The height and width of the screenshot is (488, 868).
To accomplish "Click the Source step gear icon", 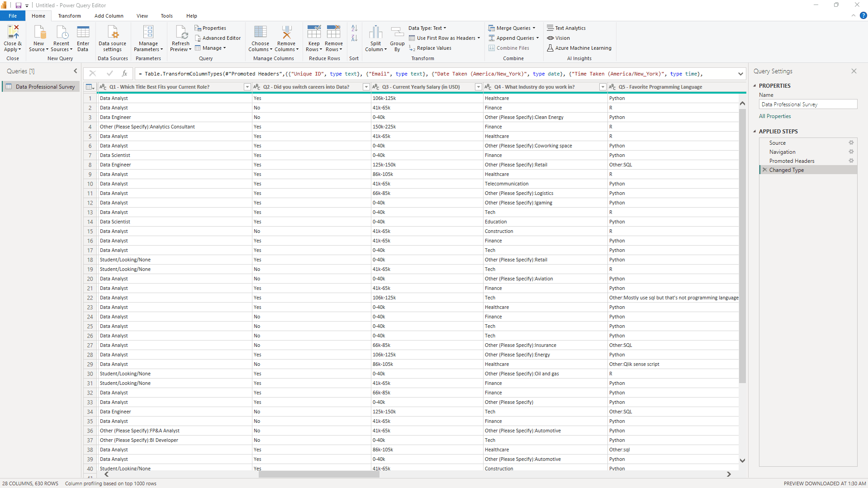I will pos(851,142).
